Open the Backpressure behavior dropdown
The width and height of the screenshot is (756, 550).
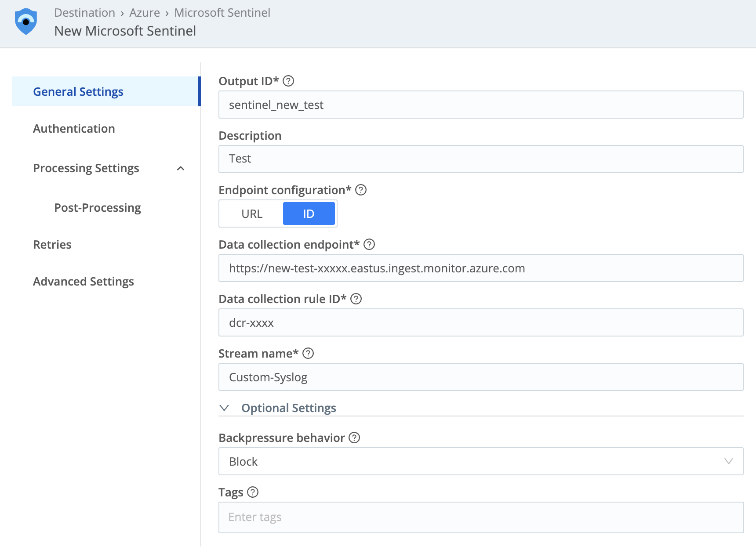(729, 461)
